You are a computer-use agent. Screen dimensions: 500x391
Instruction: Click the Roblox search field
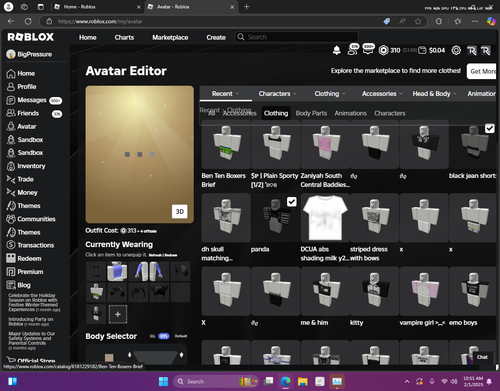pos(296,37)
